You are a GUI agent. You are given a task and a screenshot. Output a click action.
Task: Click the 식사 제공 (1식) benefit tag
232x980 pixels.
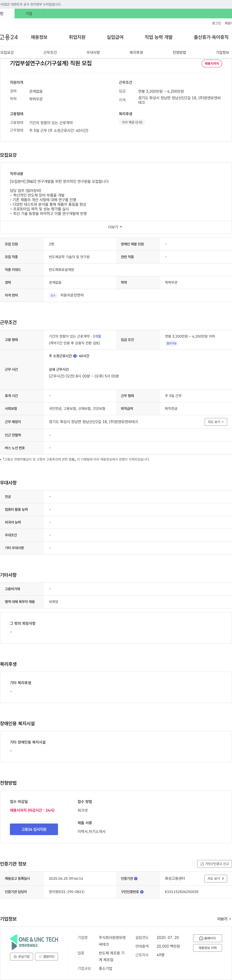click(x=132, y=122)
